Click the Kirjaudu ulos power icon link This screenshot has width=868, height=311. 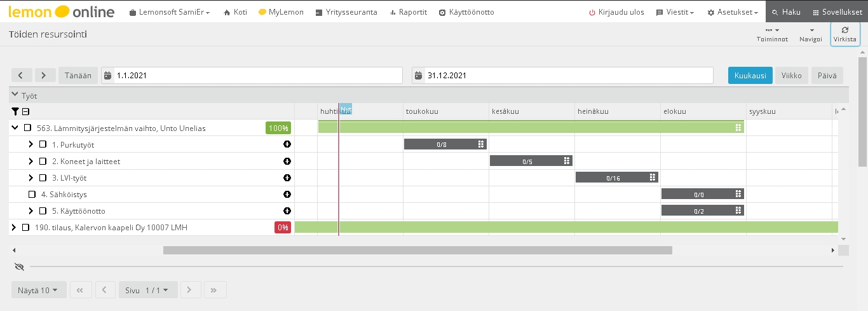(616, 12)
